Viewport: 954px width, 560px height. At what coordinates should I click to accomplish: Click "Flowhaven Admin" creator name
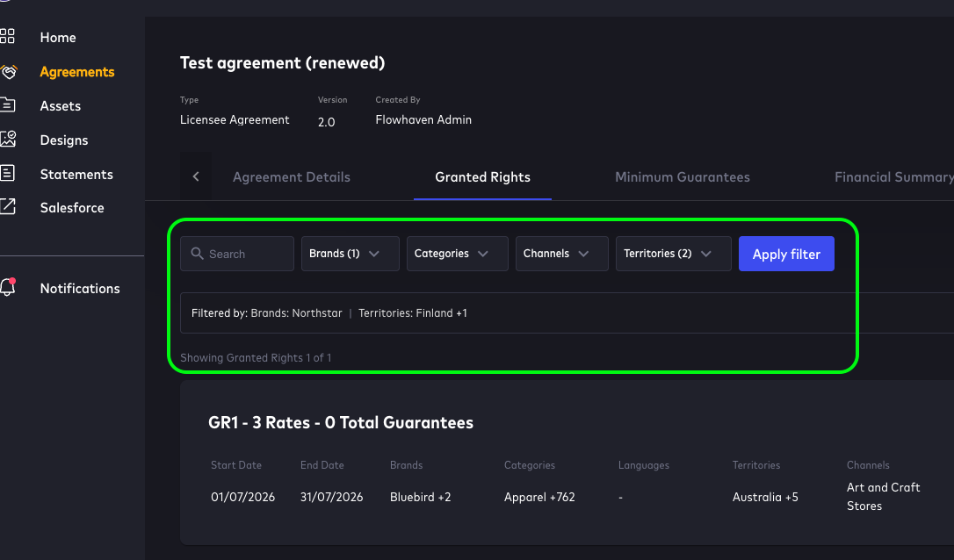pos(423,119)
